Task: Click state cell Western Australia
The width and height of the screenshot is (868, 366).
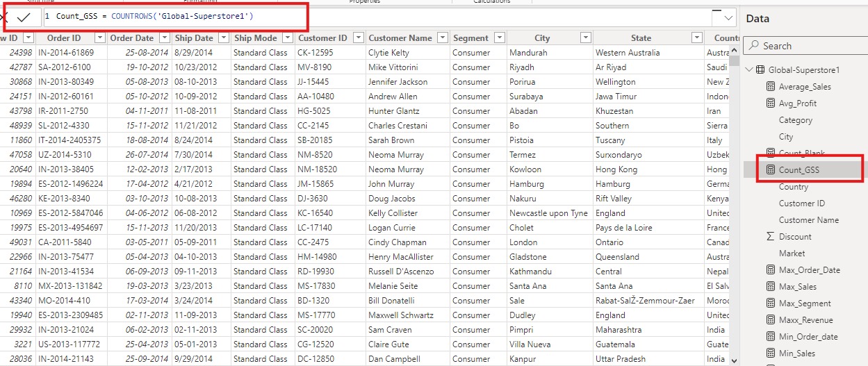Action: 628,53
